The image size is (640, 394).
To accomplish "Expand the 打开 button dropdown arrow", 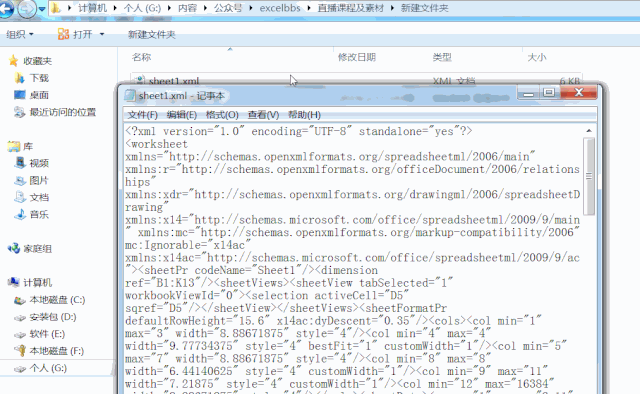I will (102, 34).
